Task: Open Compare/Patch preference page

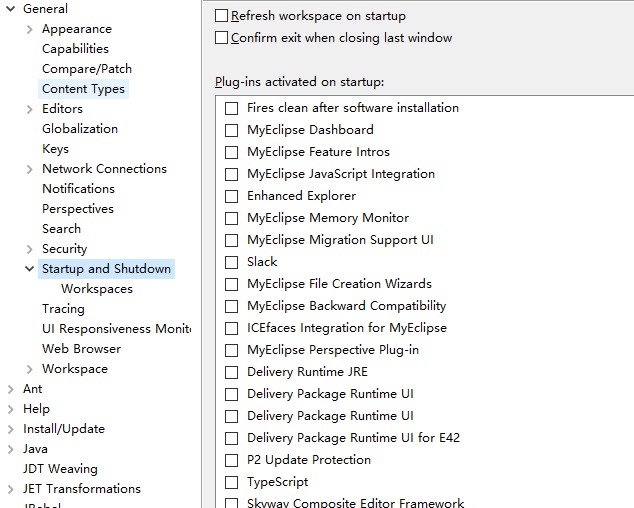Action: click(87, 69)
